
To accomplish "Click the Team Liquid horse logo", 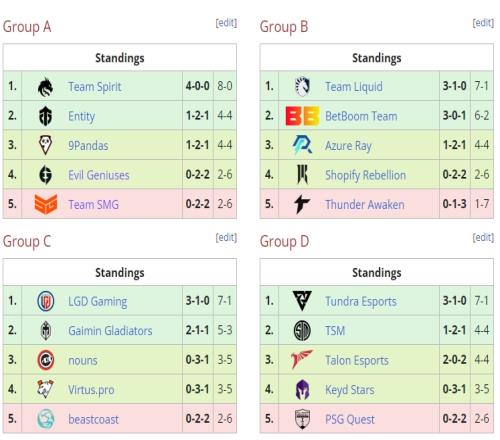I will tap(302, 87).
